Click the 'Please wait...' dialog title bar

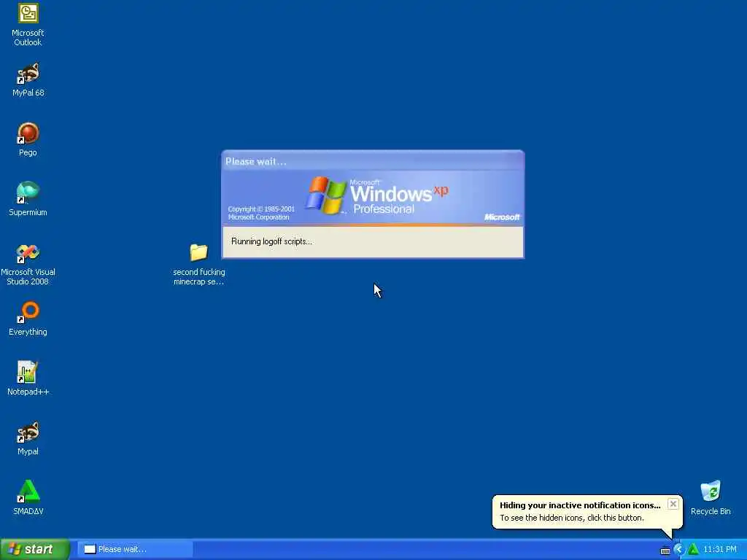373,161
